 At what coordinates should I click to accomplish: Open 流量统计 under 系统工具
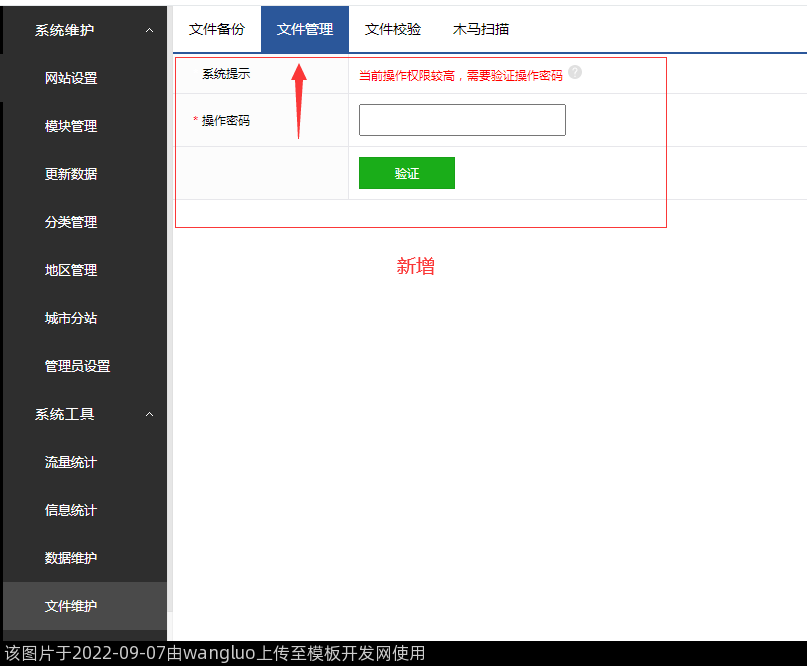point(71,462)
